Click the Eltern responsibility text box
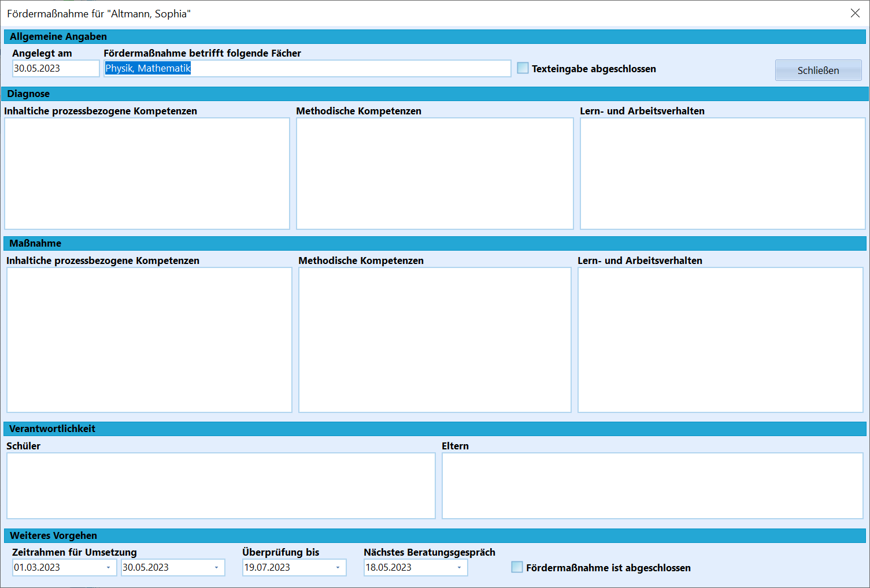The height and width of the screenshot is (588, 870). pyautogui.click(x=653, y=486)
